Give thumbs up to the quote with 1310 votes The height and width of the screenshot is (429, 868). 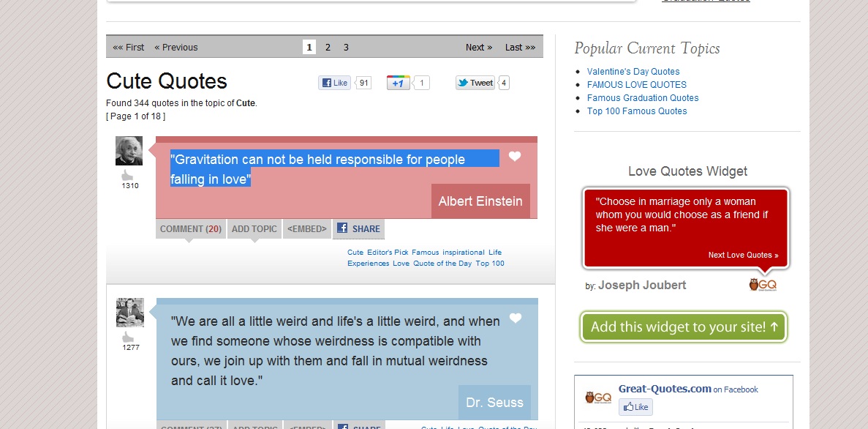click(x=127, y=175)
